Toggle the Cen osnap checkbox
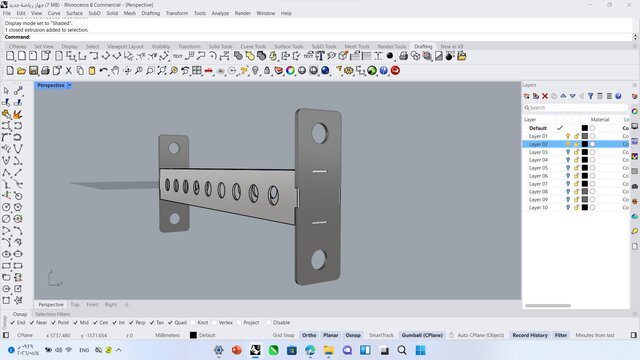The height and width of the screenshot is (360, 640). point(95,322)
